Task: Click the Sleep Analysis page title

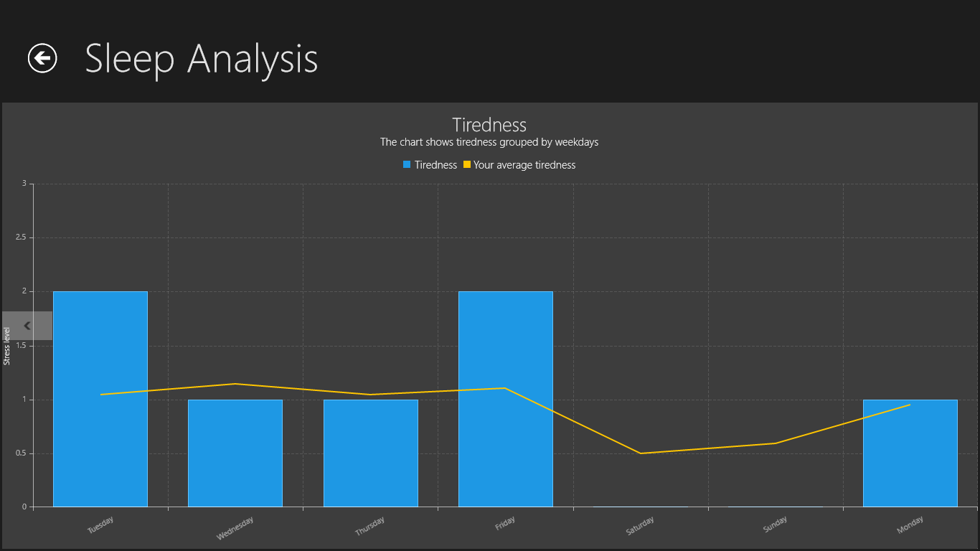Action: click(x=202, y=59)
